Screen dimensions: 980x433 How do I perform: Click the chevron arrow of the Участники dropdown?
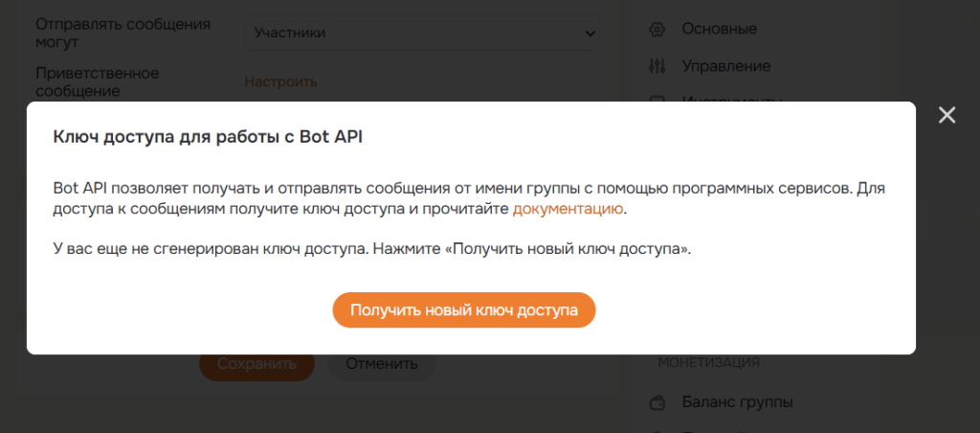pyautogui.click(x=590, y=34)
